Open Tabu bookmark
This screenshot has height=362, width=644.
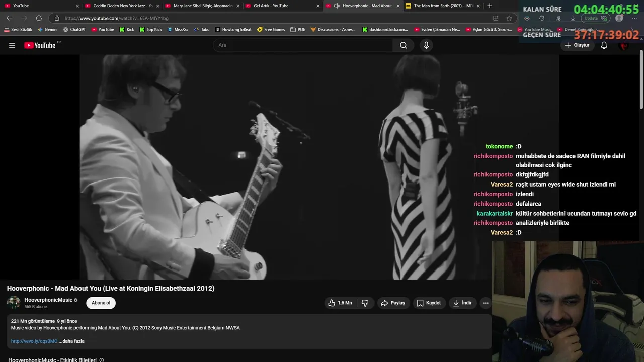pos(201,30)
